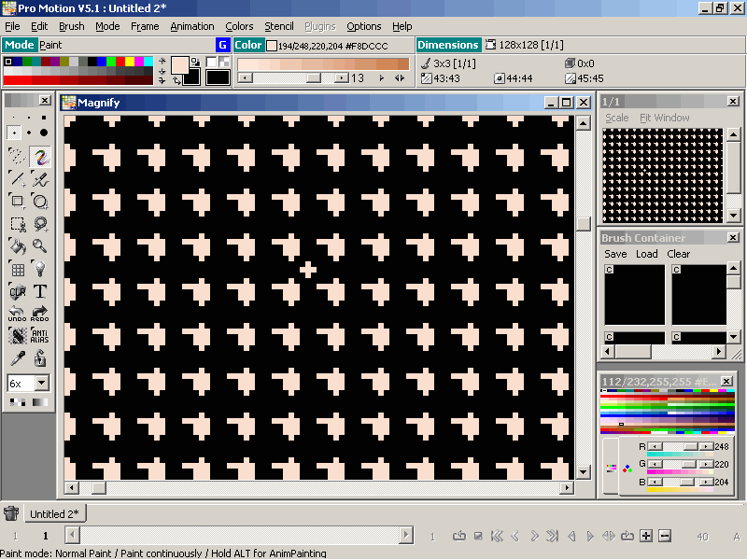
Task: Click Load in Brush Container
Action: pyautogui.click(x=646, y=254)
